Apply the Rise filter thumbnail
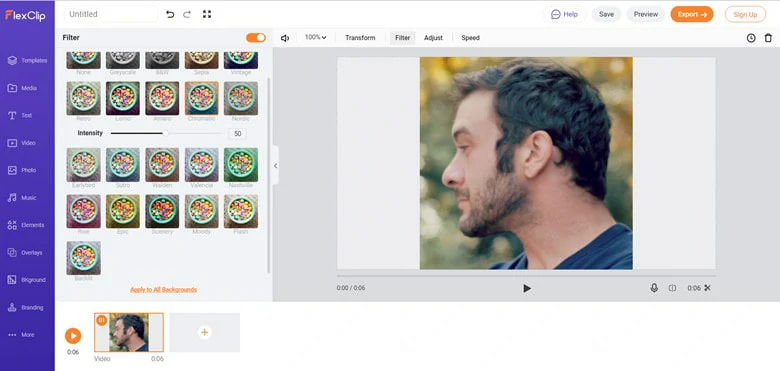 pyautogui.click(x=84, y=211)
